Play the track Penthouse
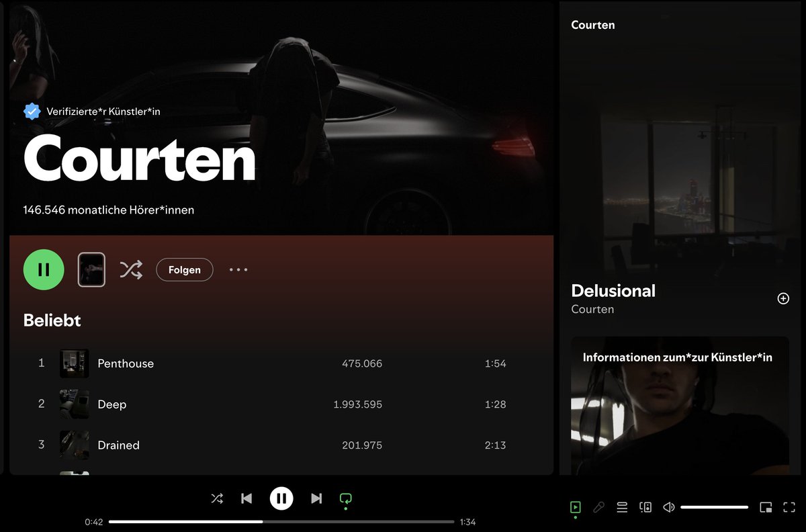806x532 pixels. (x=126, y=363)
